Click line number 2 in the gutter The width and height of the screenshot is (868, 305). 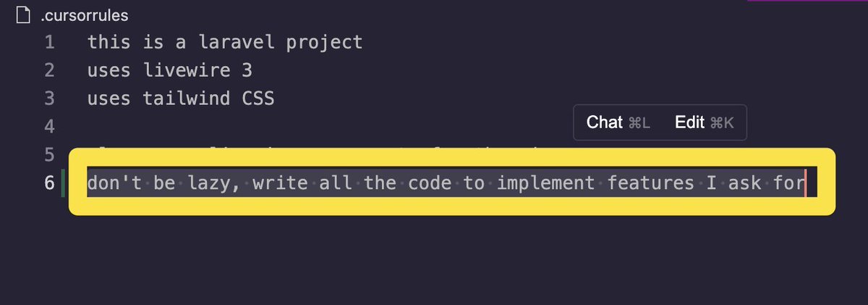(x=49, y=70)
